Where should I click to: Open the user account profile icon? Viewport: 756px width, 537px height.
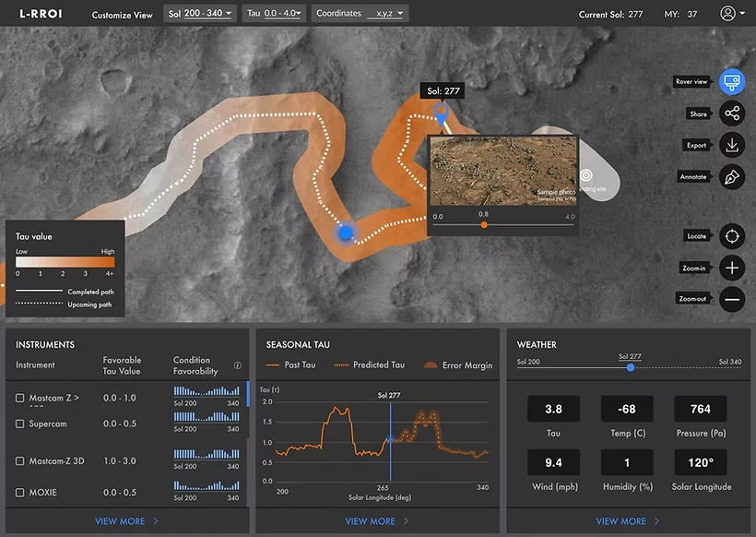728,14
